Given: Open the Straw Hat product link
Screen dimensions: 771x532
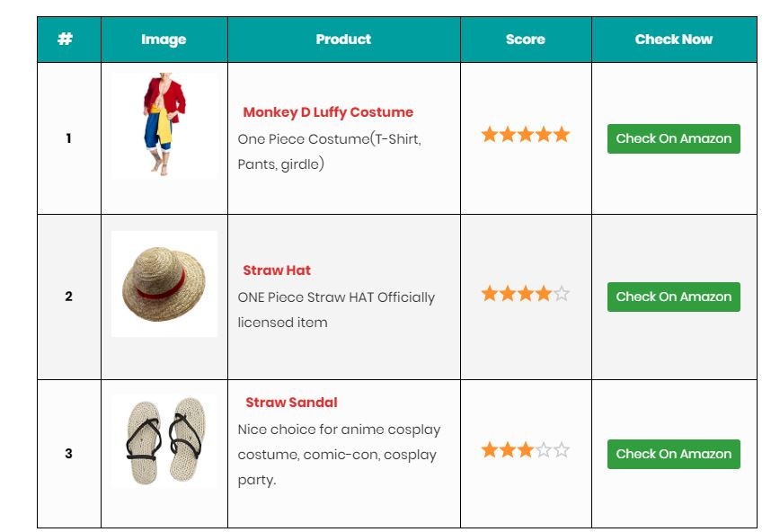Looking at the screenshot, I should pos(277,270).
